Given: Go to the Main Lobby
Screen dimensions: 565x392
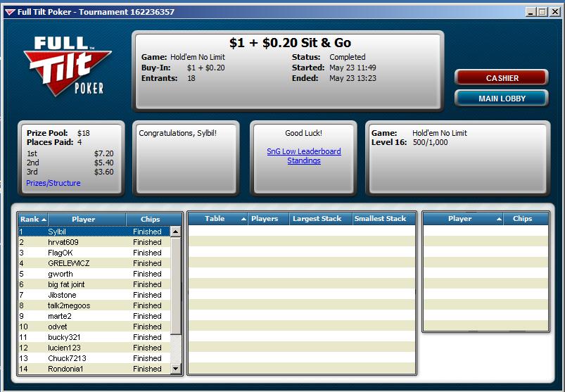Looking at the screenshot, I should [x=502, y=99].
